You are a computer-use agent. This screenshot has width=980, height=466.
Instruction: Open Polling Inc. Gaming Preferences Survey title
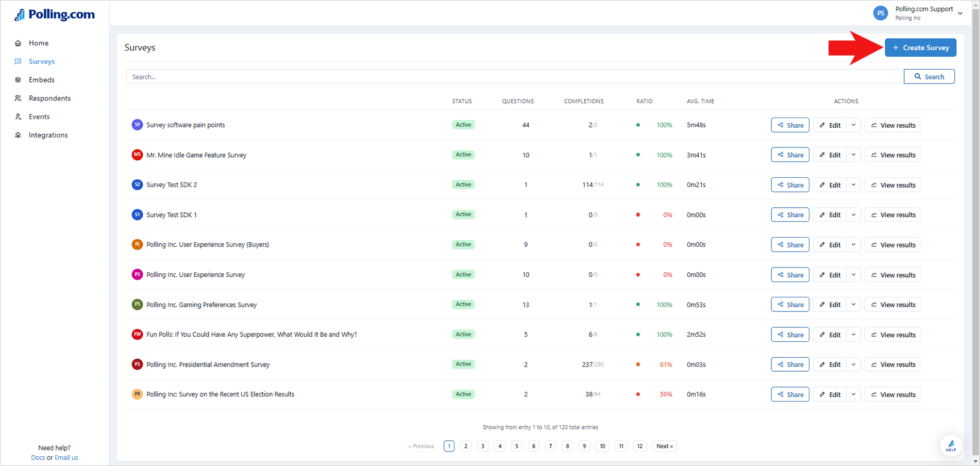click(201, 305)
